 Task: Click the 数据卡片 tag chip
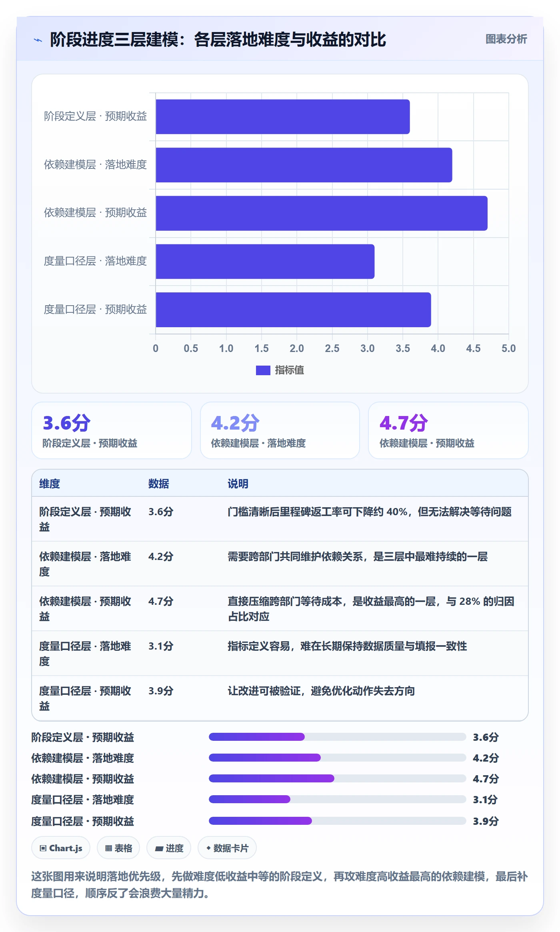point(227,848)
